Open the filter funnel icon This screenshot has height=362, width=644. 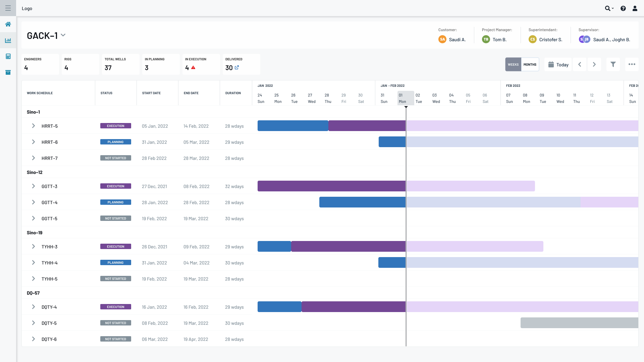tap(613, 64)
